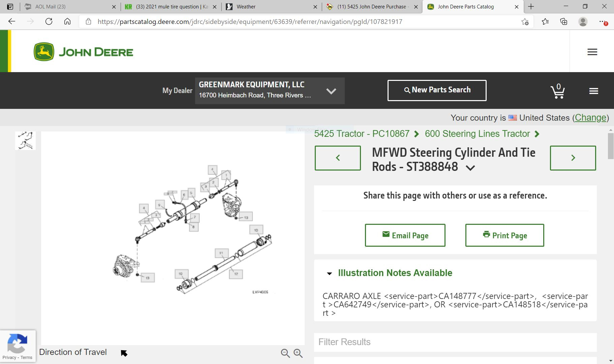Select the diagram thumbnail image
The height and width of the screenshot is (364, 614).
click(x=25, y=141)
